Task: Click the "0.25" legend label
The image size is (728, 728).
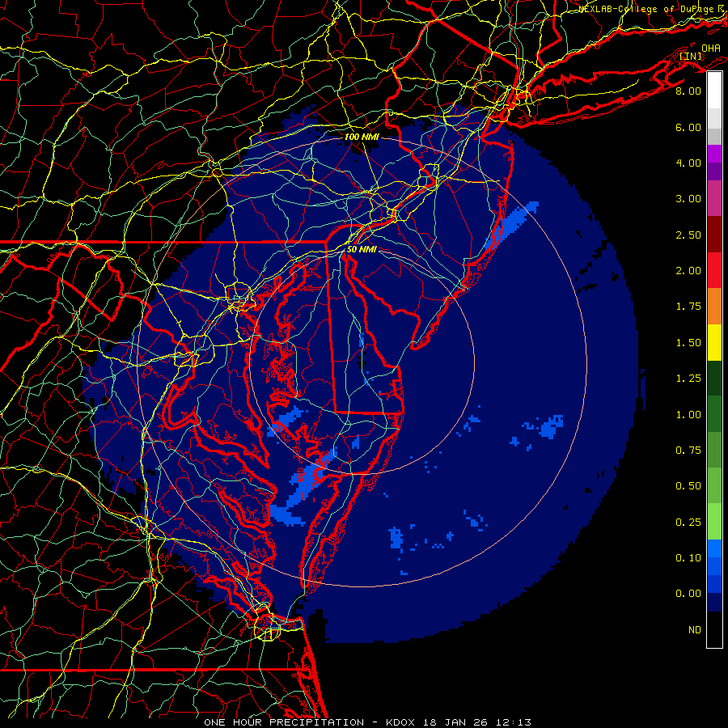Action: click(x=688, y=523)
